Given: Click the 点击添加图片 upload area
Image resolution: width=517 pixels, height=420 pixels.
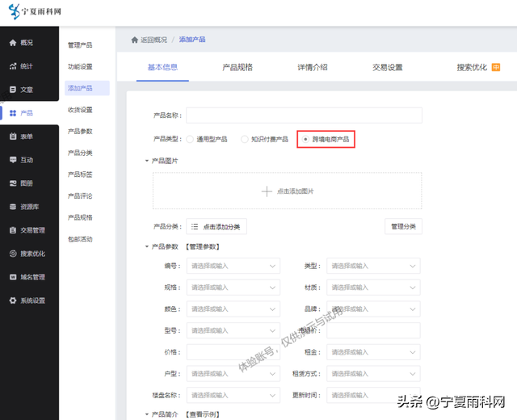Looking at the screenshot, I should click(288, 191).
